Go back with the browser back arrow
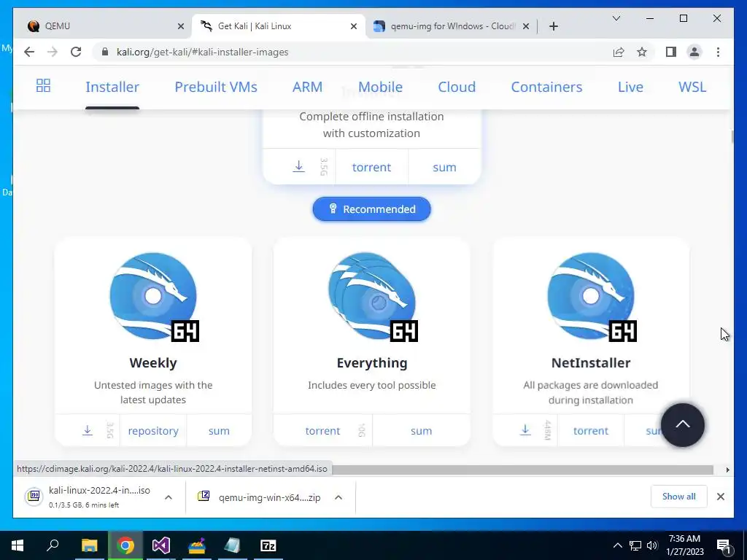This screenshot has width=747, height=560. click(x=29, y=52)
